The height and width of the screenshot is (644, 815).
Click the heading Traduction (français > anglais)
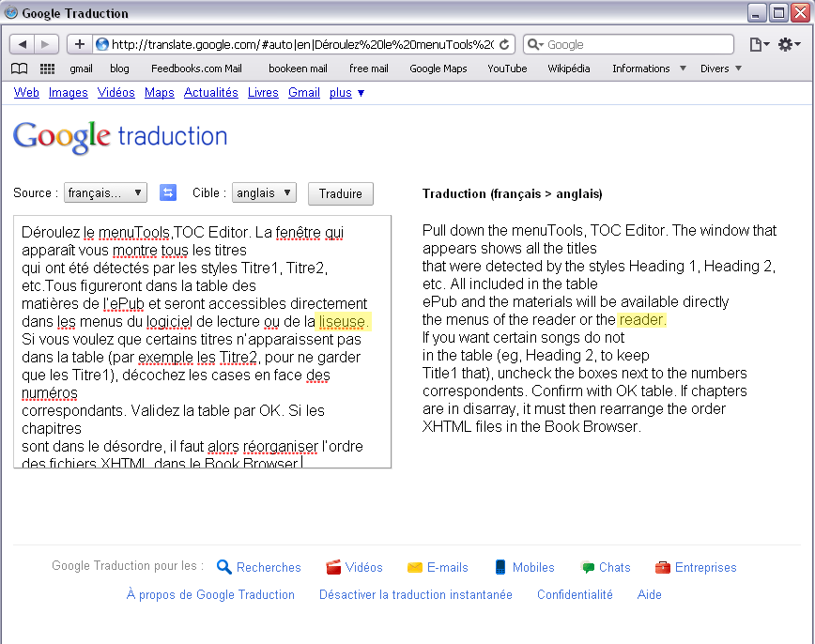point(512,194)
